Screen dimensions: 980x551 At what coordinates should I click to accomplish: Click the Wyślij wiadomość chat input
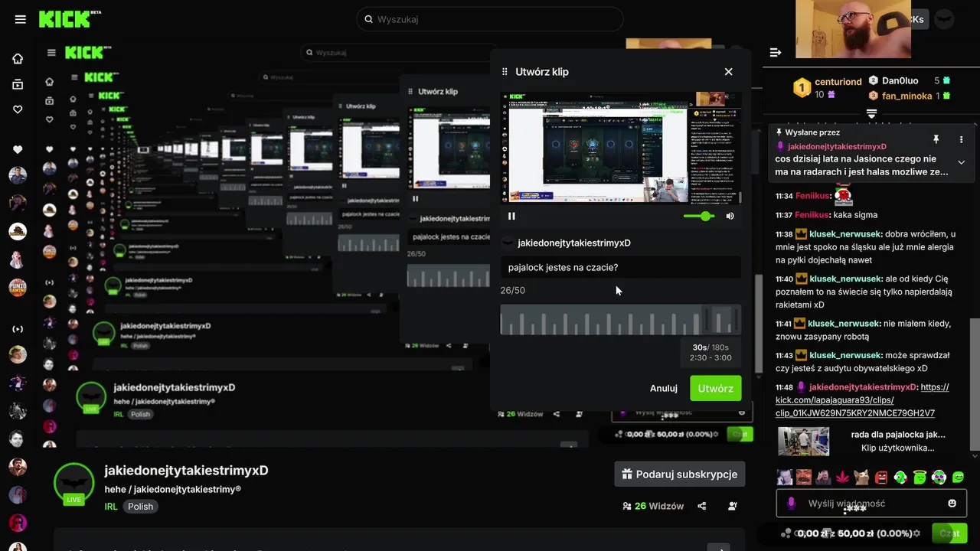pyautogui.click(x=871, y=504)
